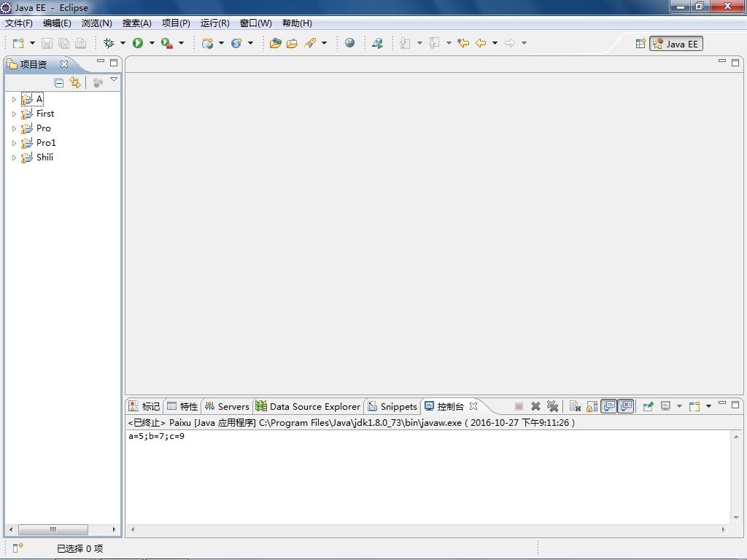This screenshot has height=560, width=747.
Task: Open the Back history dropdown arrow
Action: [495, 43]
